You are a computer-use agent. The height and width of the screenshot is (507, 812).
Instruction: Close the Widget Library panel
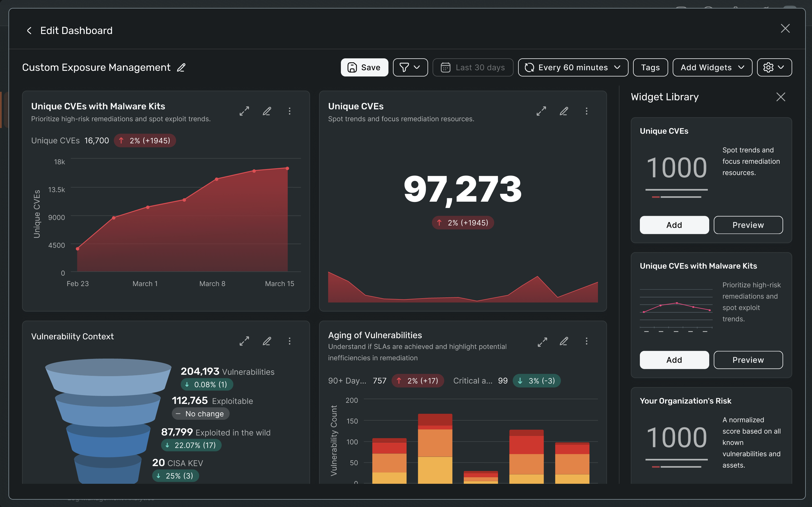781,97
